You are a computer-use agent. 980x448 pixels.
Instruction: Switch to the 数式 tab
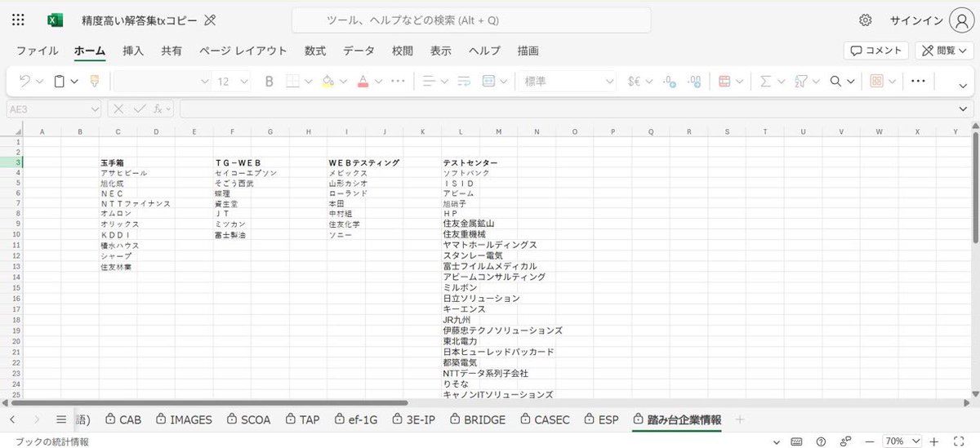(315, 51)
